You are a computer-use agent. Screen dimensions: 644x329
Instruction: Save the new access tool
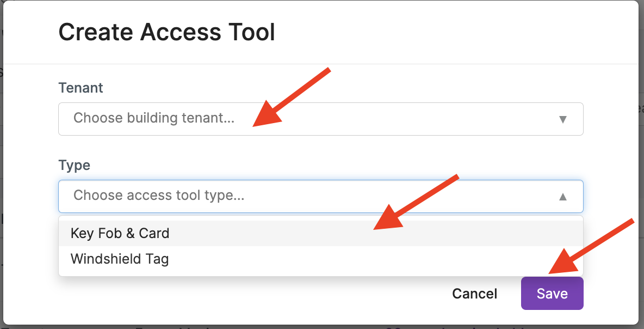tap(552, 294)
